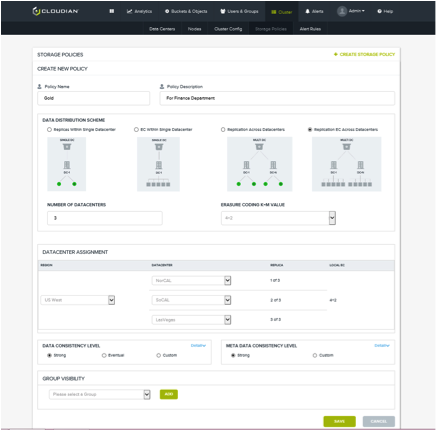The width and height of the screenshot is (437, 431).
Task: Click the single DC replicas diagram
Action: pos(67,164)
